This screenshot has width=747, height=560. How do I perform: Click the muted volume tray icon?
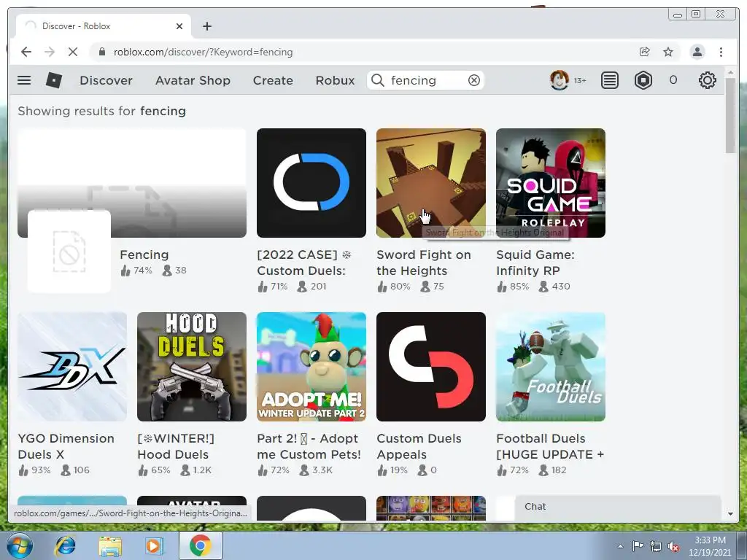(x=673, y=547)
